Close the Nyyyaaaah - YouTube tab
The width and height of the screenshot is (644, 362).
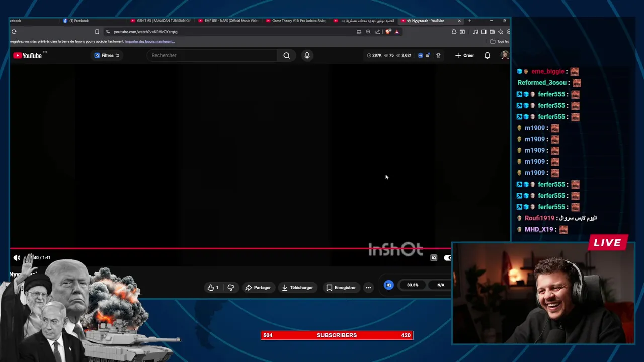click(459, 21)
